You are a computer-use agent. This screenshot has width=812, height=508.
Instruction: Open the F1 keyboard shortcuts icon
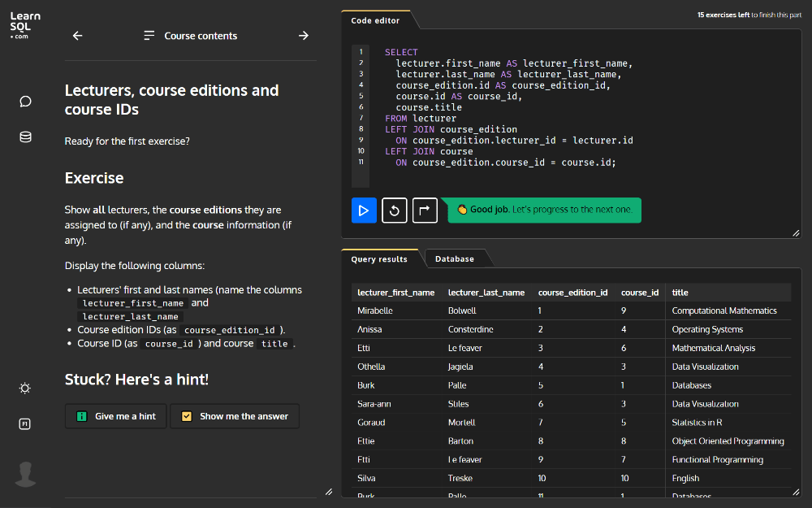click(25, 423)
